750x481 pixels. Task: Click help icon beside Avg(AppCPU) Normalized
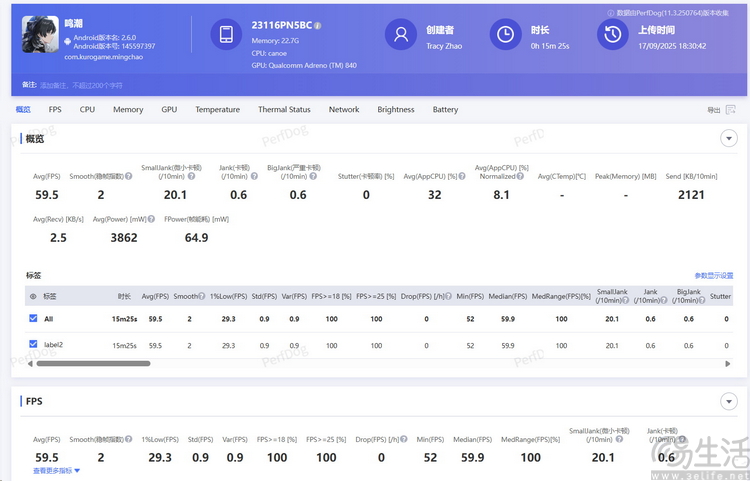tap(520, 176)
